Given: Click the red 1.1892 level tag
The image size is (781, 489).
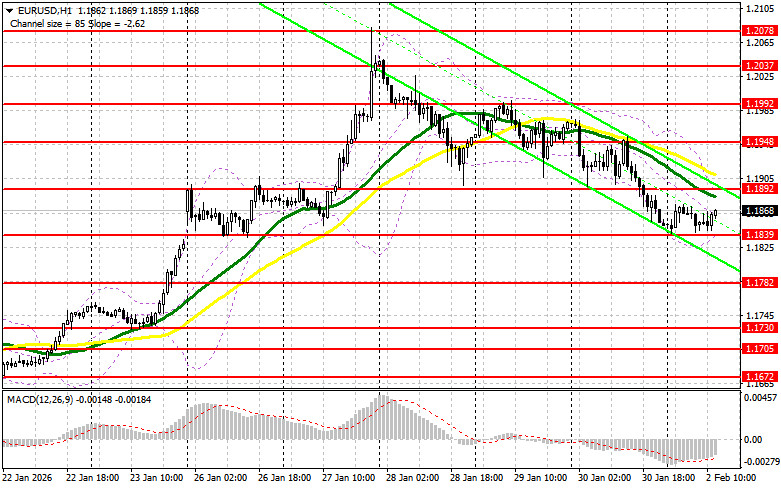Looking at the screenshot, I should coord(760,189).
